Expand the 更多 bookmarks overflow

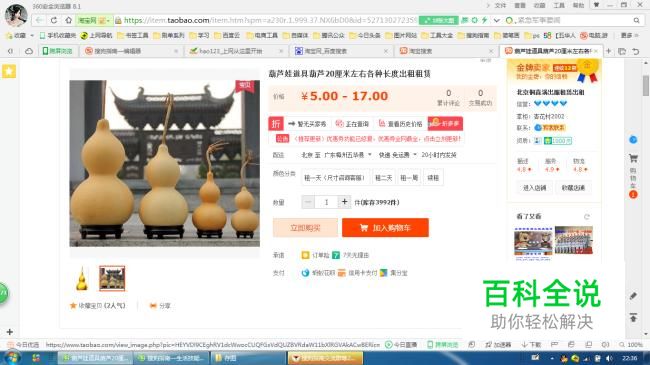pos(629,36)
